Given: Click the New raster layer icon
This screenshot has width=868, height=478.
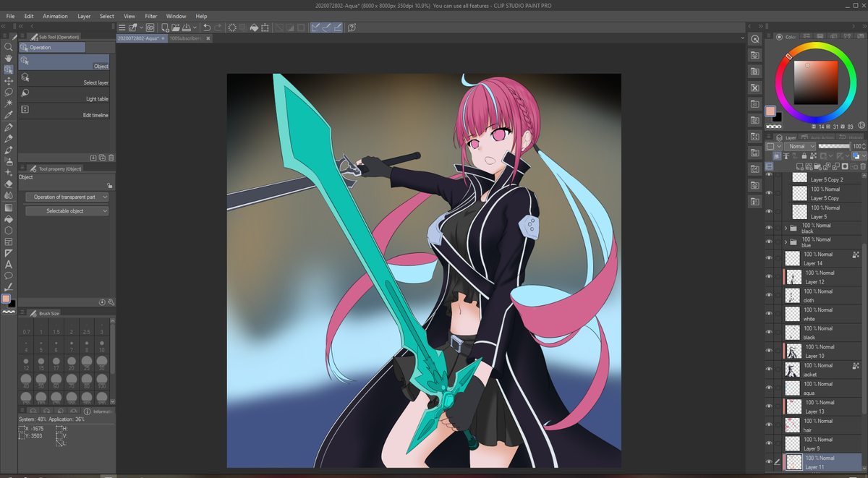Looking at the screenshot, I should click(800, 166).
